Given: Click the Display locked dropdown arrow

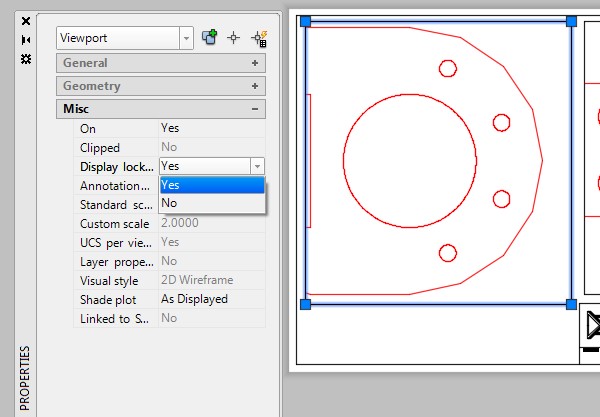Looking at the screenshot, I should point(257,167).
